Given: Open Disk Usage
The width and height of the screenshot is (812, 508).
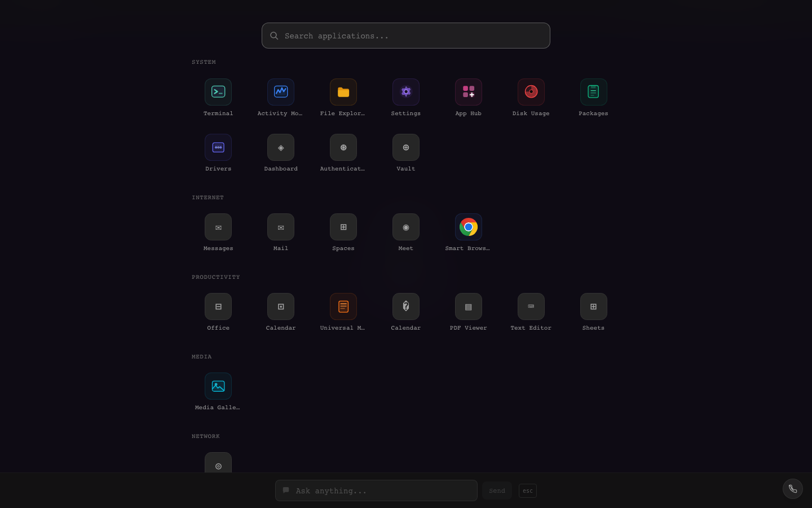Looking at the screenshot, I should coord(531,92).
